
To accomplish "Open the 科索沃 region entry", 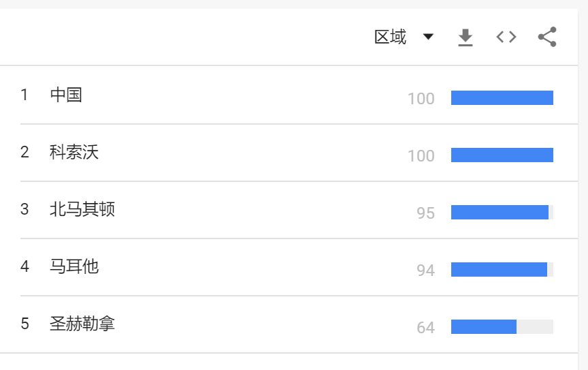I will (x=74, y=152).
